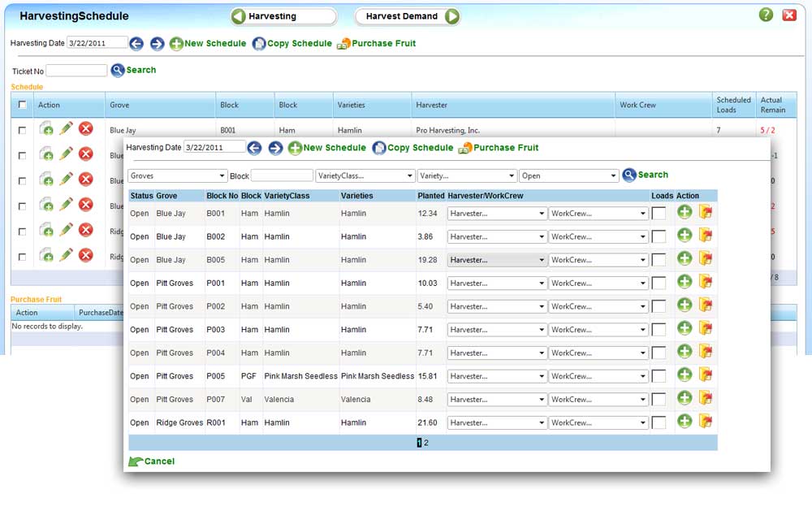Switch to the Harvest Demand tab
Screen dimensions: 812x511
[x=408, y=16]
